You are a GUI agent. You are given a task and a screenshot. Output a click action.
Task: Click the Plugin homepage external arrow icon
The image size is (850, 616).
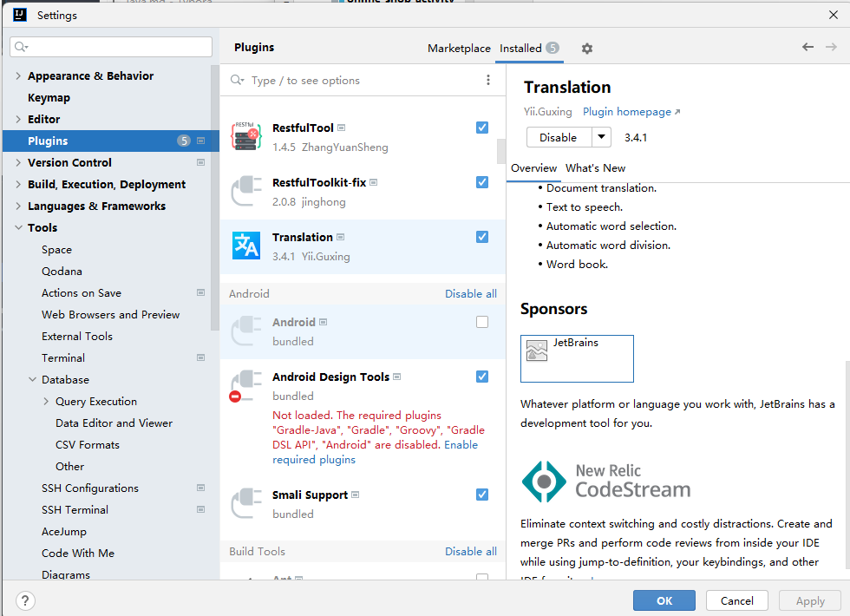677,112
